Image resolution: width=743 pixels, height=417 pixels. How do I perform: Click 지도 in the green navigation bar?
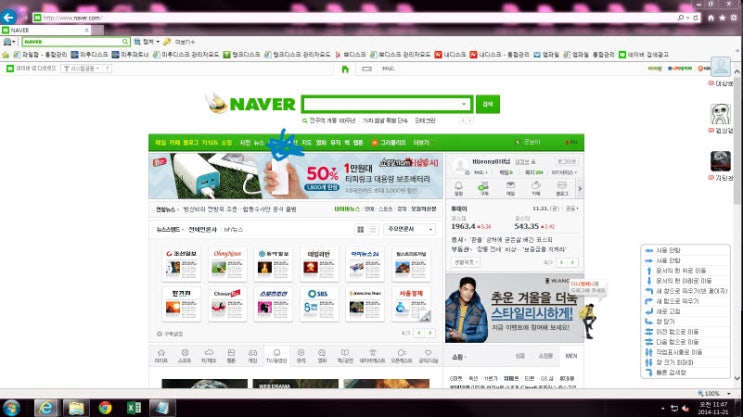(x=307, y=143)
